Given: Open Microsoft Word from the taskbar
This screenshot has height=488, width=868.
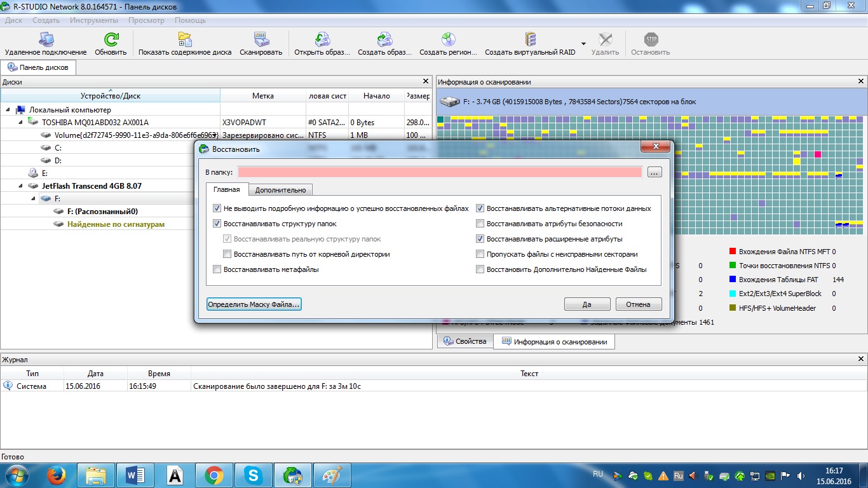Looking at the screenshot, I should pyautogui.click(x=135, y=475).
